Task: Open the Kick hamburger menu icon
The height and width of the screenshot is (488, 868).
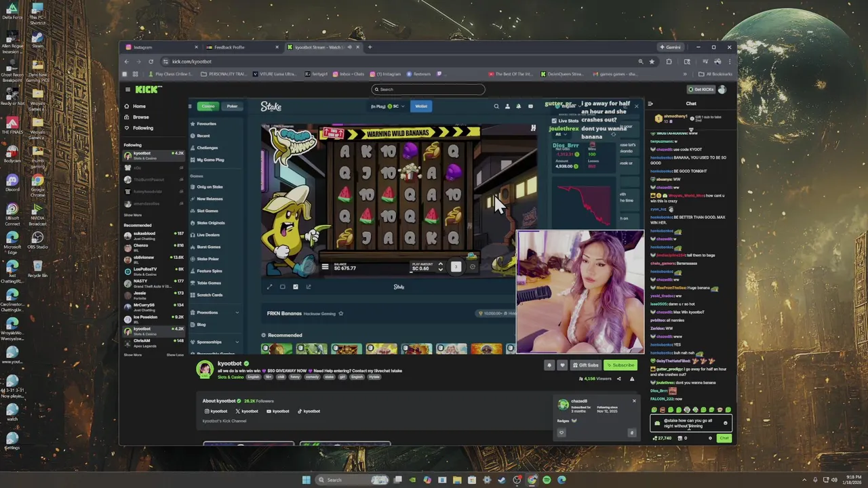Action: click(127, 89)
